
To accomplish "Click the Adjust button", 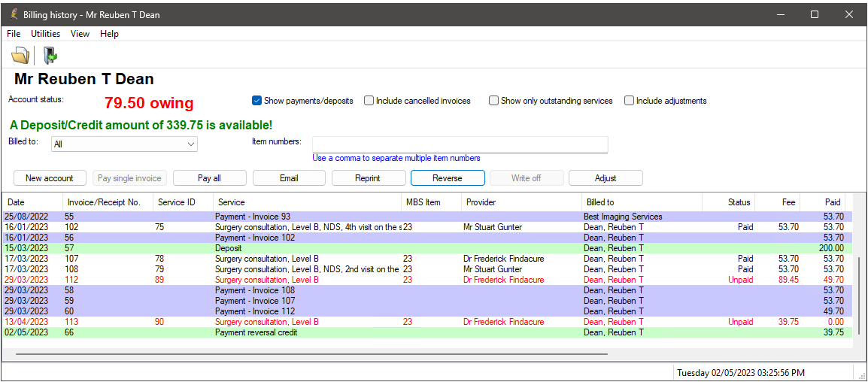I will click(605, 177).
